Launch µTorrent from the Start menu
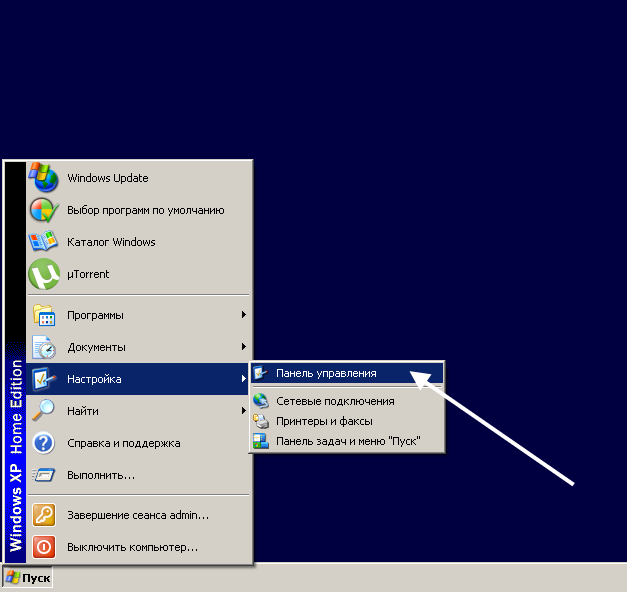This screenshot has height=592, width=627. (x=139, y=274)
